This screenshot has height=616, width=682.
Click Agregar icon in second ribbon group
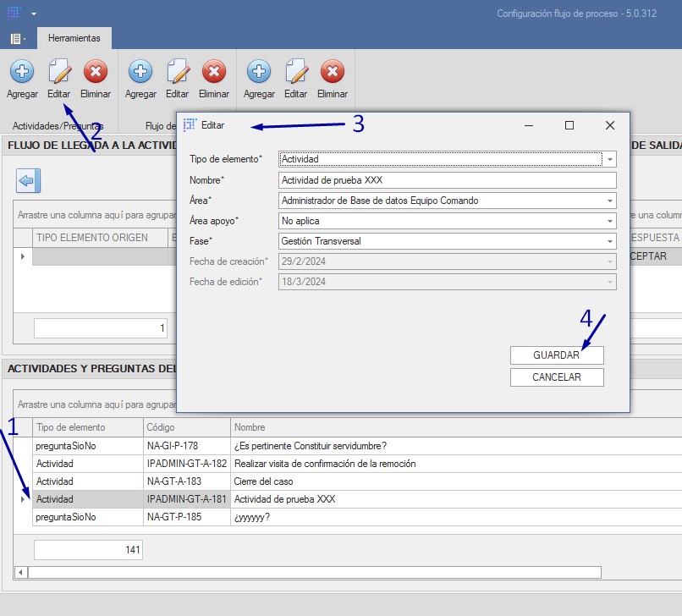tap(140, 71)
